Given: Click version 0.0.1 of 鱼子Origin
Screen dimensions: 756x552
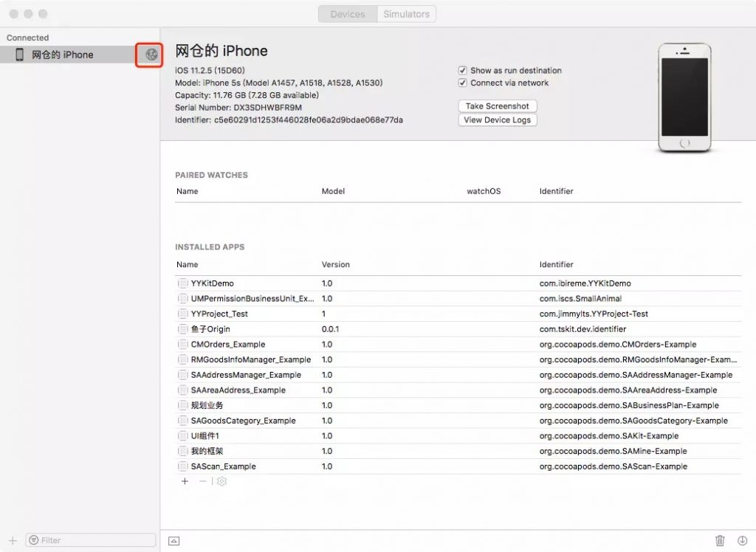Looking at the screenshot, I should coord(330,329).
